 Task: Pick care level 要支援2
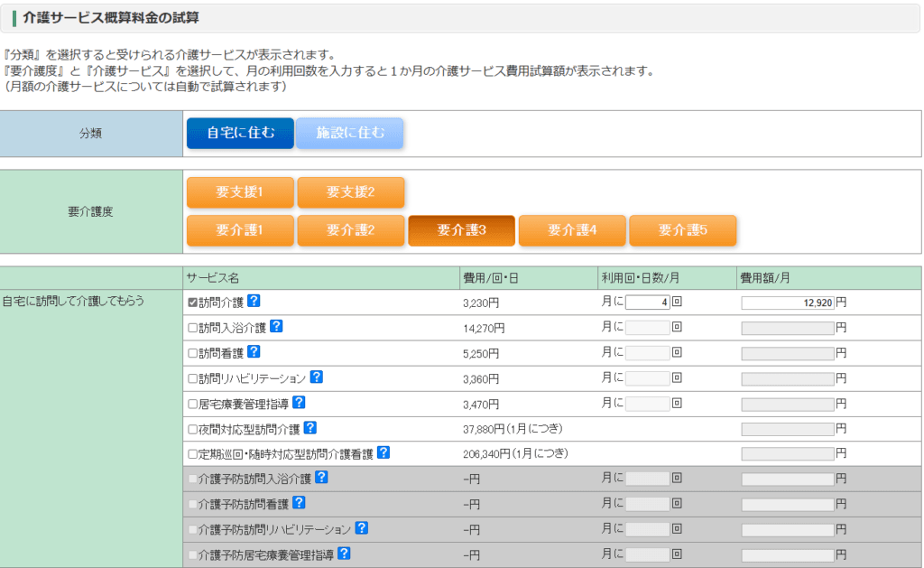pyautogui.click(x=350, y=192)
